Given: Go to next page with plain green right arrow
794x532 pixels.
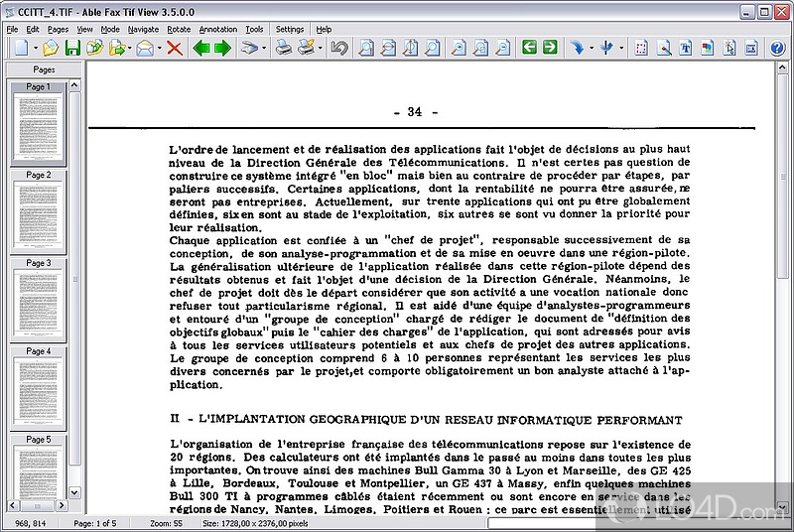Looking at the screenshot, I should pos(222,48).
